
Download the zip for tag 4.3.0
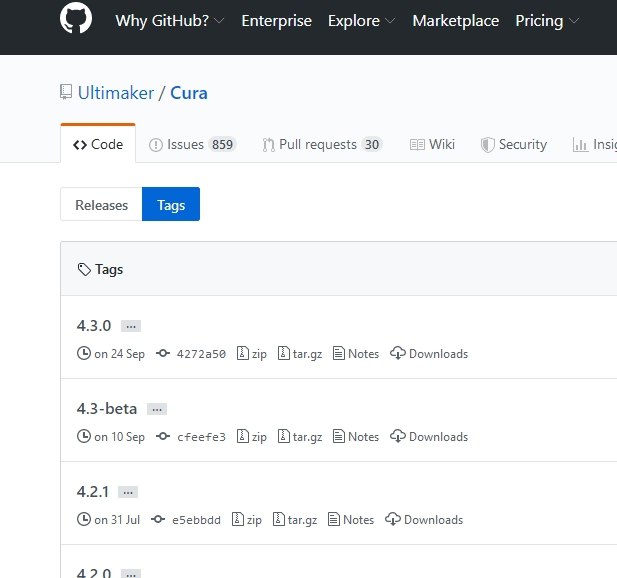point(251,354)
